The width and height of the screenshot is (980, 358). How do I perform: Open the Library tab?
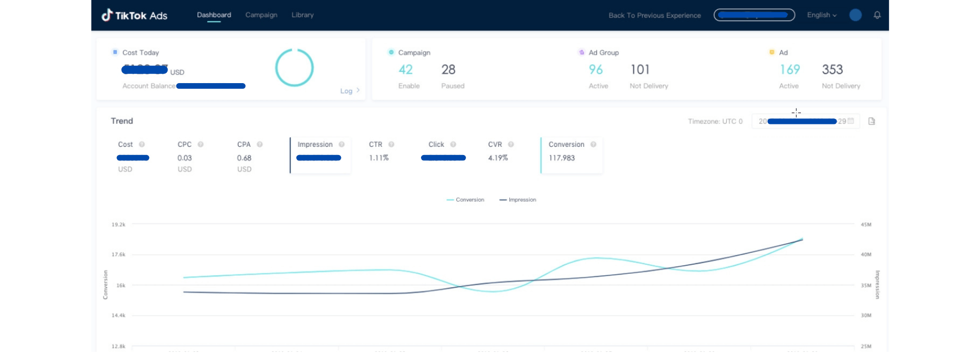303,15
